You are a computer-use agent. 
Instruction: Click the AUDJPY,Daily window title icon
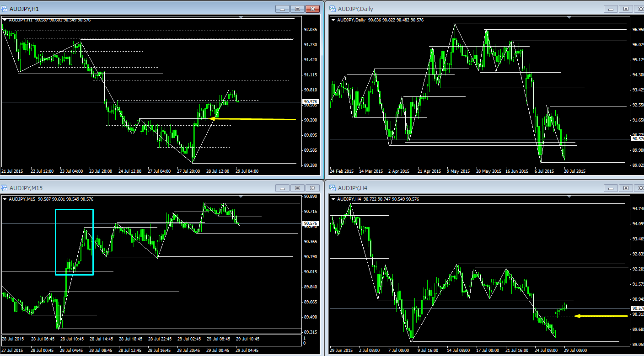click(x=332, y=9)
